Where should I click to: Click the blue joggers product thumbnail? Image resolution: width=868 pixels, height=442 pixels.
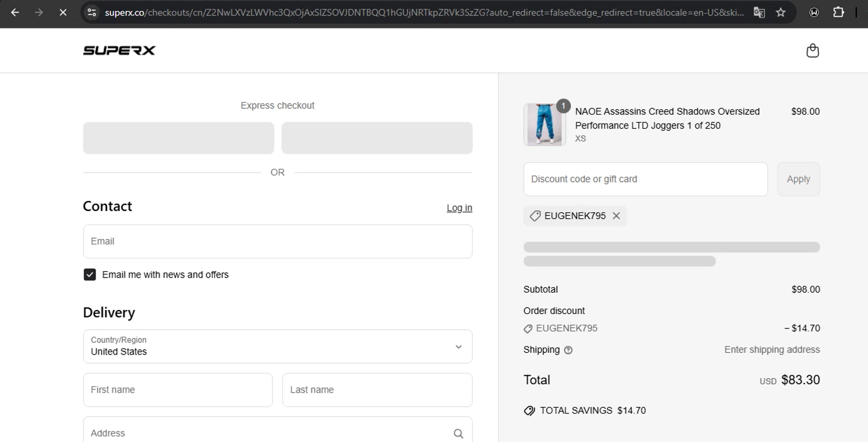click(x=545, y=125)
